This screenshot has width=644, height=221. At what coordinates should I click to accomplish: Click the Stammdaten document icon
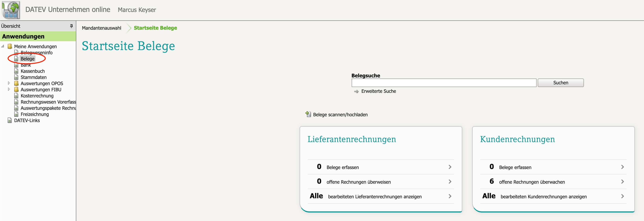[x=17, y=77]
